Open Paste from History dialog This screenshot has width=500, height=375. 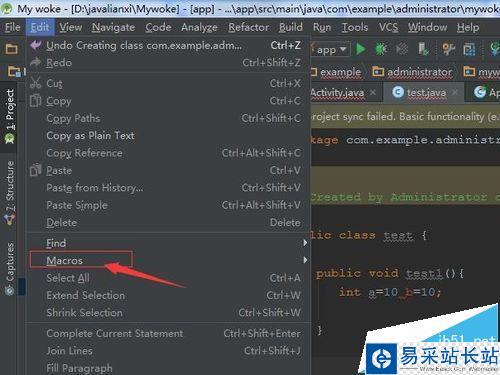[168, 188]
